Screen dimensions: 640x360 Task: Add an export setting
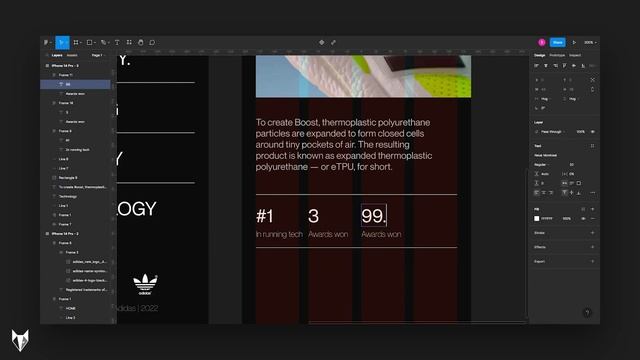(593, 261)
